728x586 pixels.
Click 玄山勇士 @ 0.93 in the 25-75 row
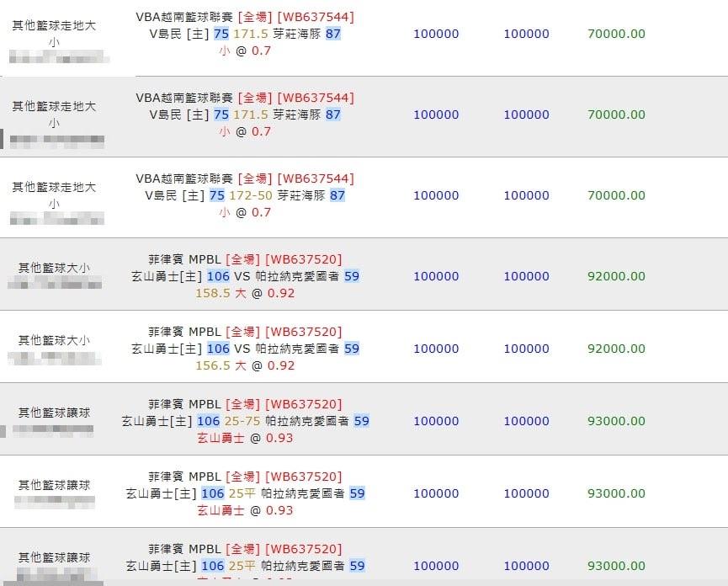point(245,439)
